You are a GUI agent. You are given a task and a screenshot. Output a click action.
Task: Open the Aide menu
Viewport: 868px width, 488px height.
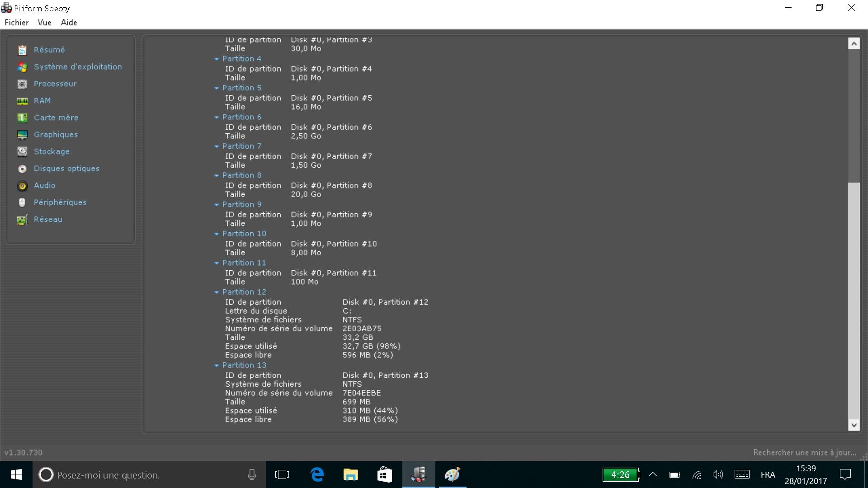(x=69, y=23)
